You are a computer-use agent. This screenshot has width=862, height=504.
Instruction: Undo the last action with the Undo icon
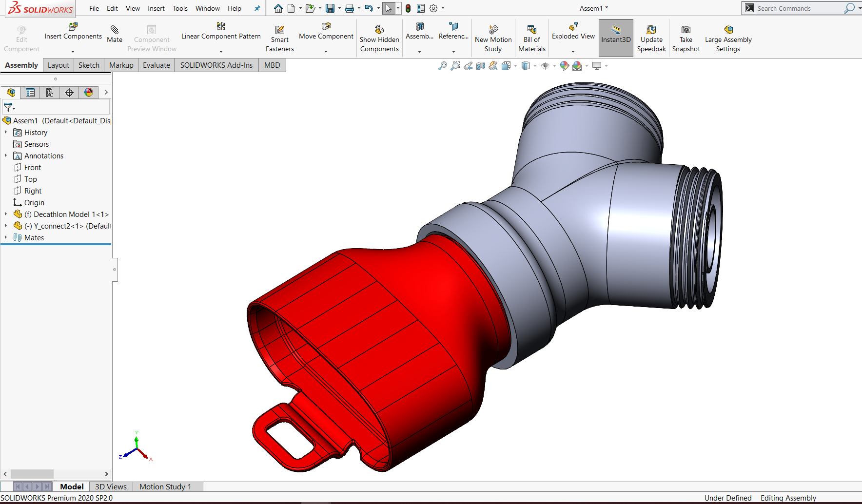pyautogui.click(x=369, y=8)
